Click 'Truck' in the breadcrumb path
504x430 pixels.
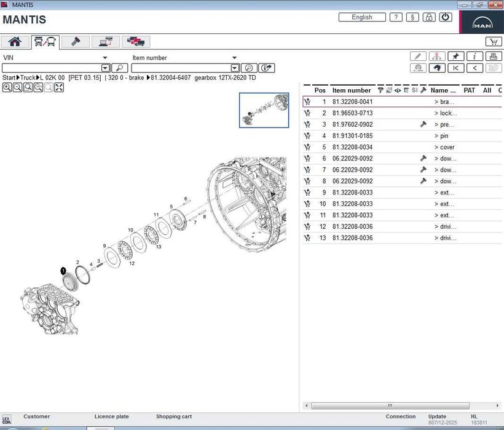pyautogui.click(x=28, y=78)
